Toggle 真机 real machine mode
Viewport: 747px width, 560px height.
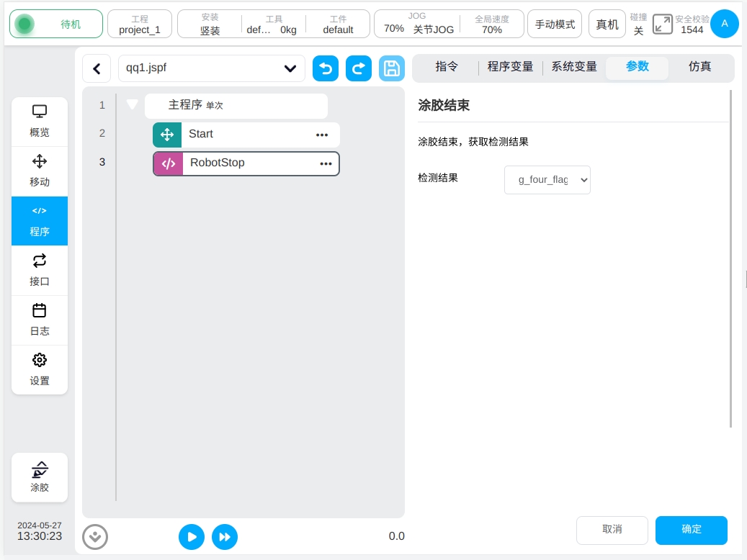tap(607, 24)
